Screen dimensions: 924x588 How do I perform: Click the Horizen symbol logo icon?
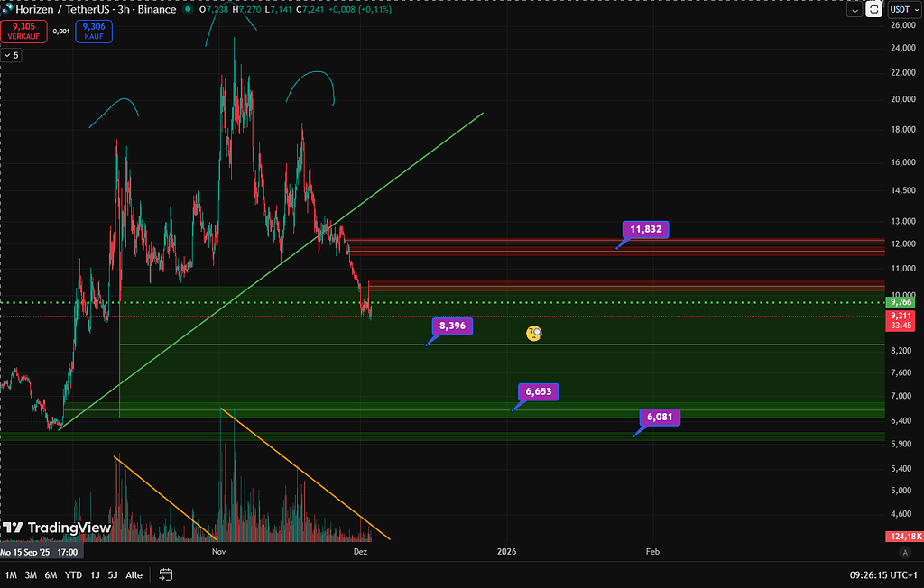[5, 9]
